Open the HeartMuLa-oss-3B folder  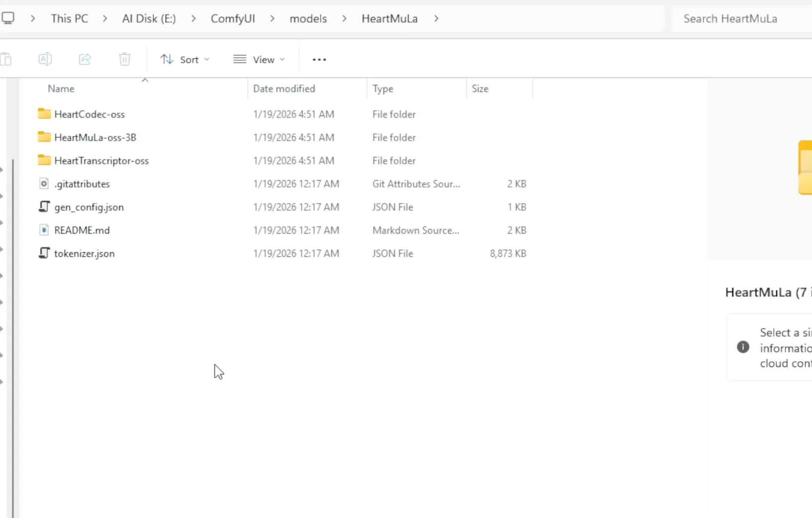click(95, 137)
